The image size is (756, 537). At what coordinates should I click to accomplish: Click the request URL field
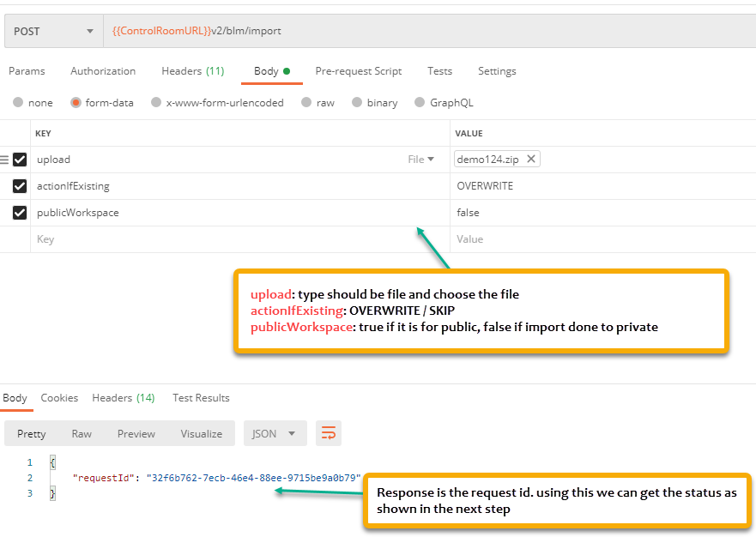(430, 32)
